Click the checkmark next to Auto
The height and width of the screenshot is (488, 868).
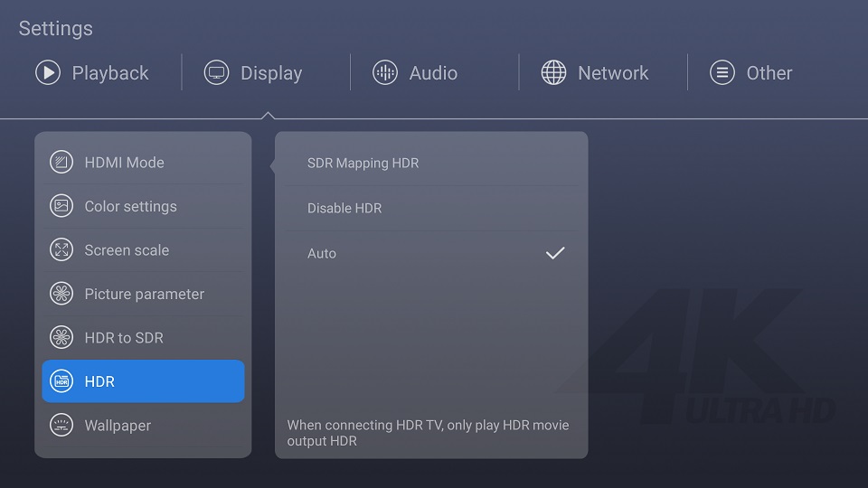coord(555,253)
